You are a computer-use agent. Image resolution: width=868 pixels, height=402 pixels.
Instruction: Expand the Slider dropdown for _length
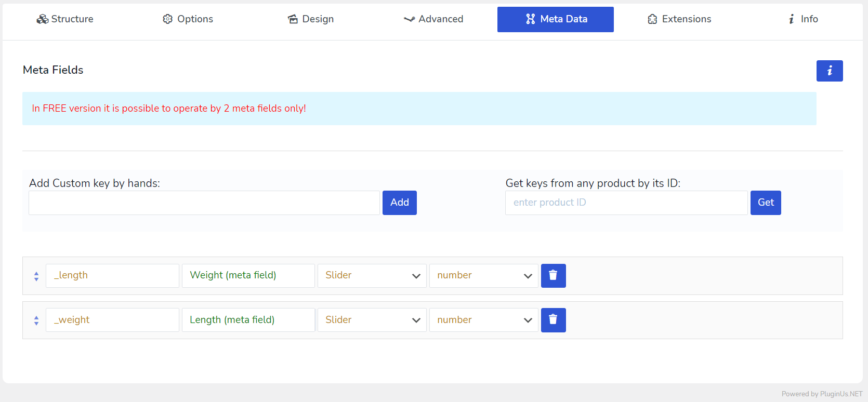click(372, 275)
